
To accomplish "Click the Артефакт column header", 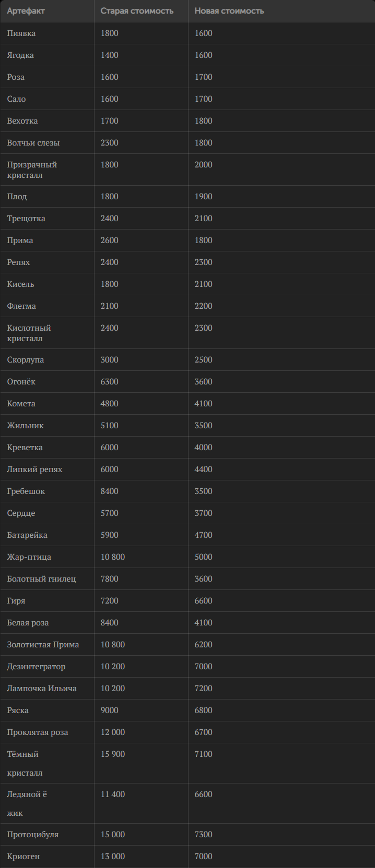I will click(26, 11).
